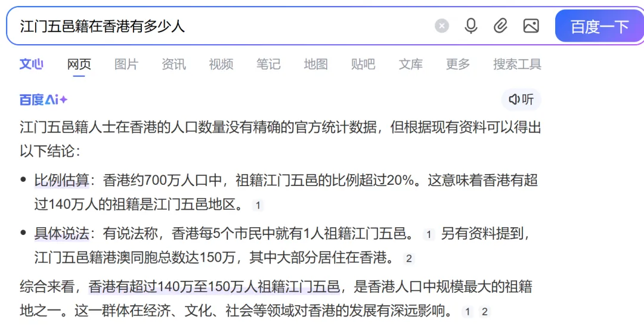Screen dimensions: 644x328
Task: Open the 文库 tab
Action: pos(410,64)
